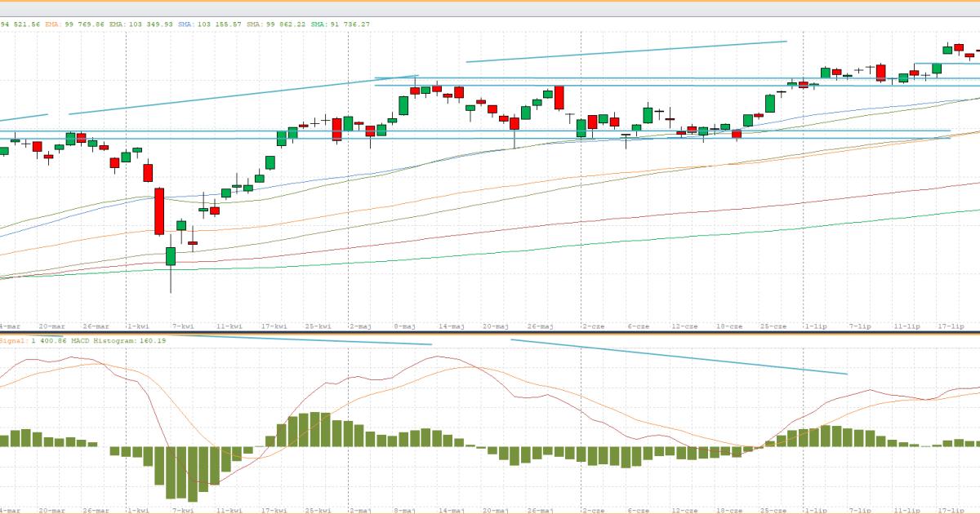Viewport: 980px width, 514px height.
Task: Click the 7-kwi date on price chart axis
Action: point(182,326)
